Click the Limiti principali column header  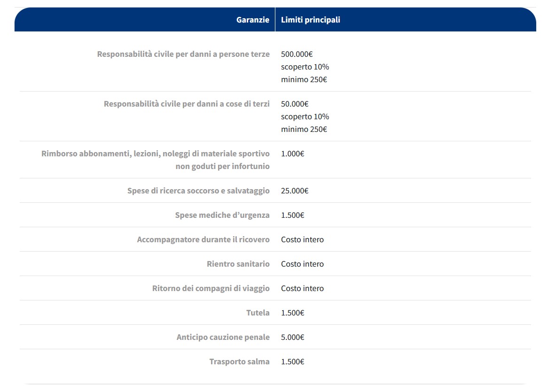click(x=311, y=20)
